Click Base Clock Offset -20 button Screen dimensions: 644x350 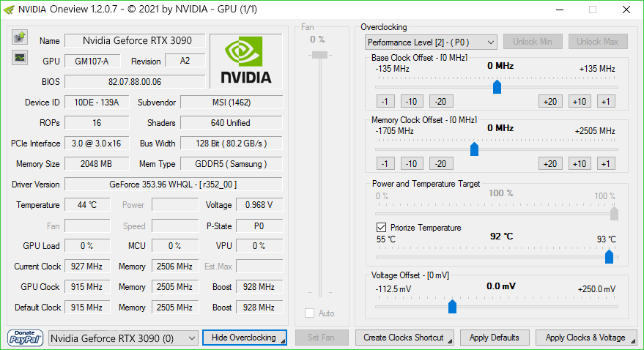pos(441,101)
